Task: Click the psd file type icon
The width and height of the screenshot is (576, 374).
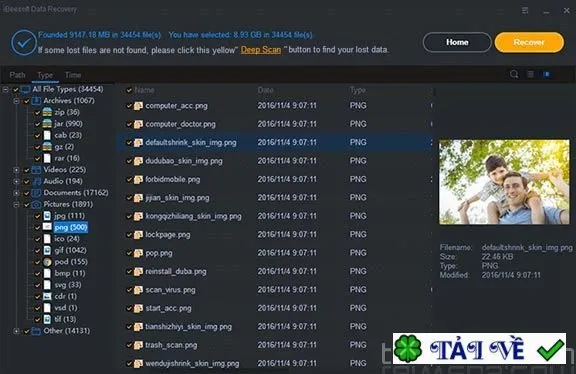Action: click(x=47, y=262)
